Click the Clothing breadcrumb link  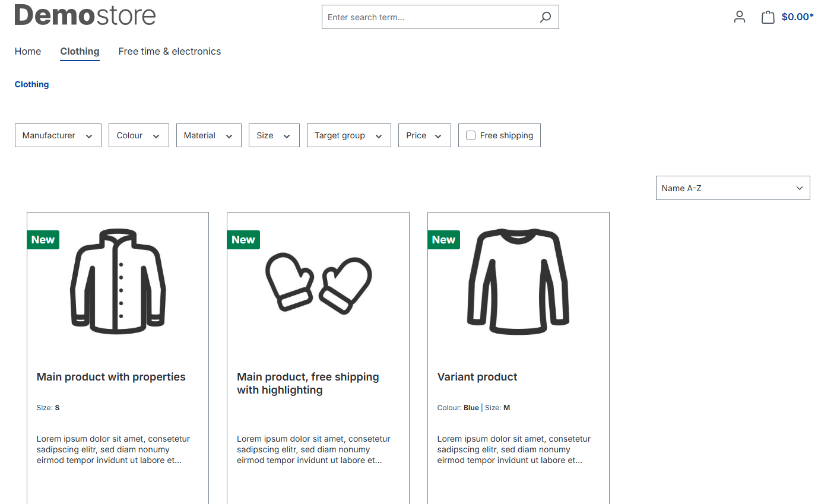tap(32, 84)
